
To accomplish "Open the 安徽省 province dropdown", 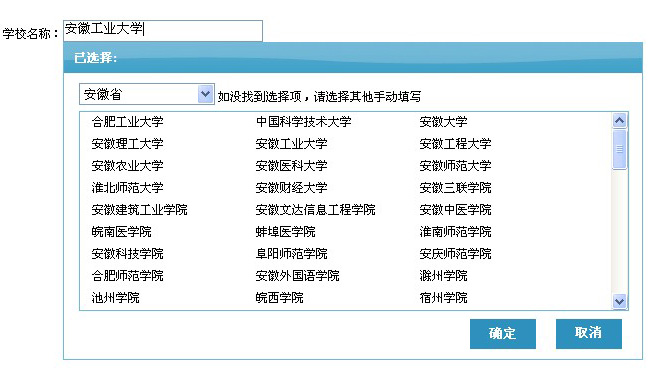I will tap(147, 94).
